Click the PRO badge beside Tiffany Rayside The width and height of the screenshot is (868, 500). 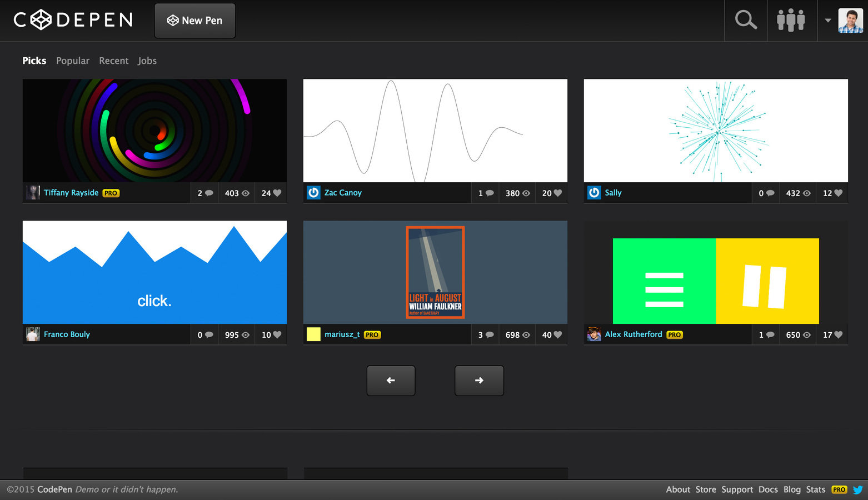[111, 193]
